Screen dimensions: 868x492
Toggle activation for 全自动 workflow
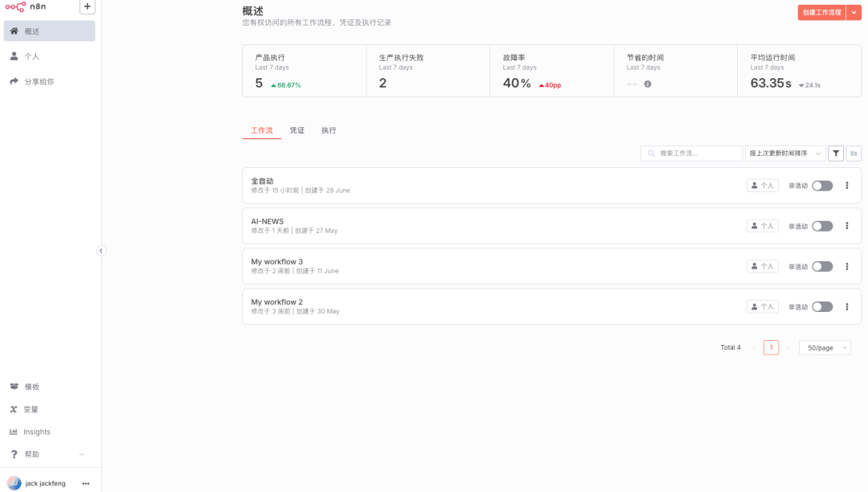click(x=822, y=186)
